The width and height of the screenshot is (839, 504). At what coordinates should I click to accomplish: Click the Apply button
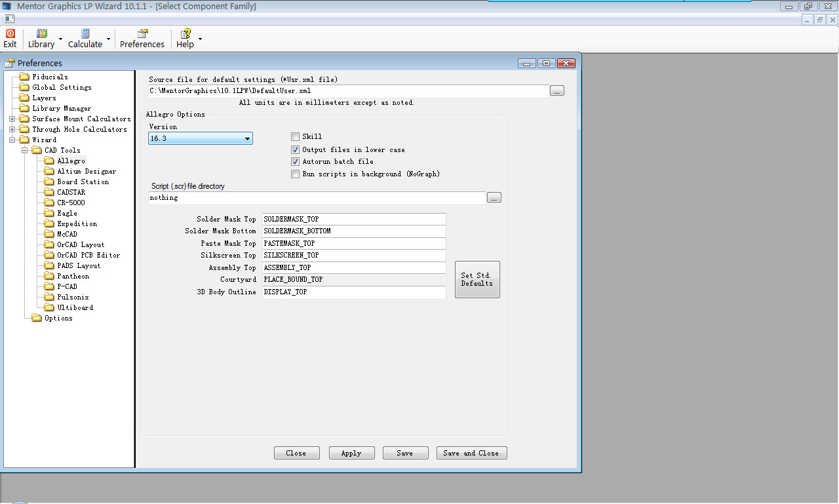tap(351, 453)
